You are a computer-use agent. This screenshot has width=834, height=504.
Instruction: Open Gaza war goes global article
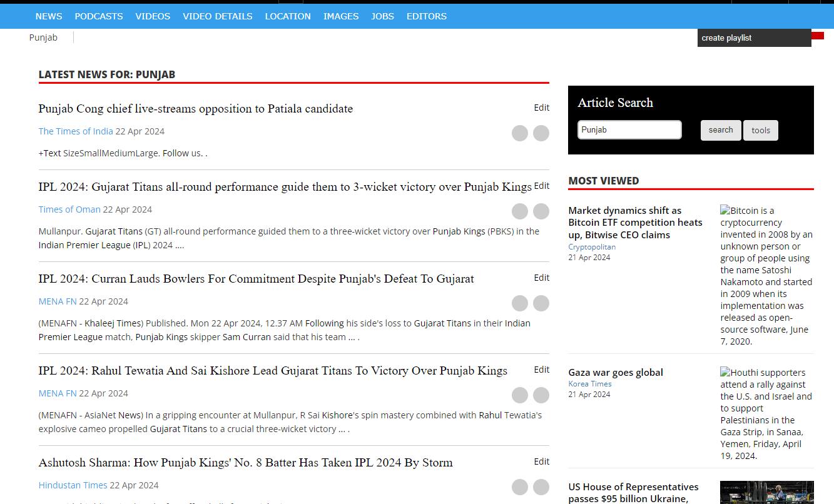pyautogui.click(x=616, y=372)
